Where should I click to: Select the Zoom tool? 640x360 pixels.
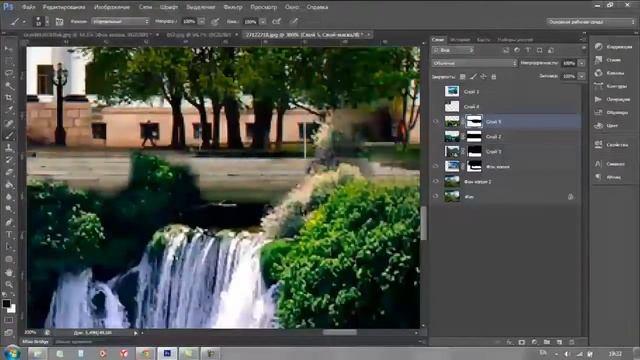[x=9, y=284]
